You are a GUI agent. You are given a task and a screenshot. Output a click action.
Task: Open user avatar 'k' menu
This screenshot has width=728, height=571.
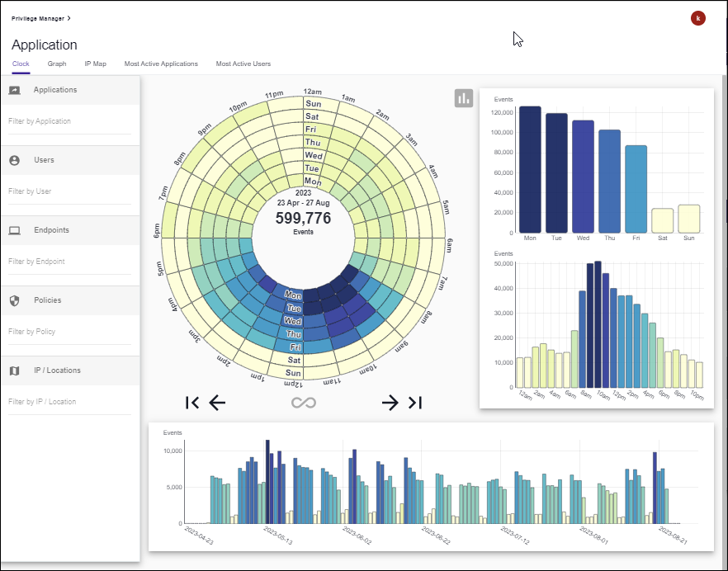click(x=698, y=18)
